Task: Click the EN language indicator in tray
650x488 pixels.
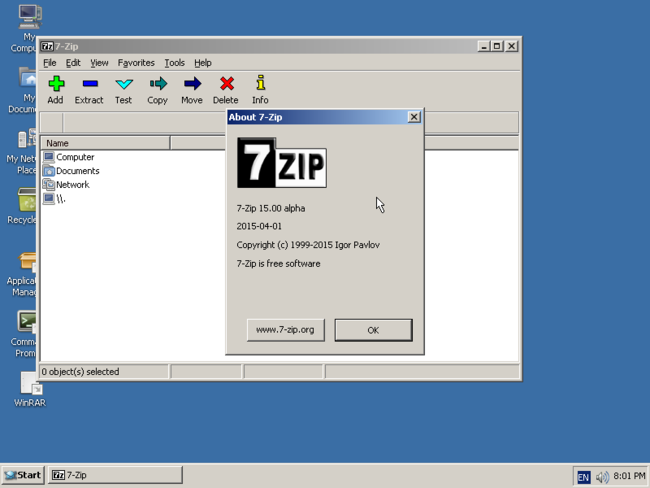Action: (583, 477)
